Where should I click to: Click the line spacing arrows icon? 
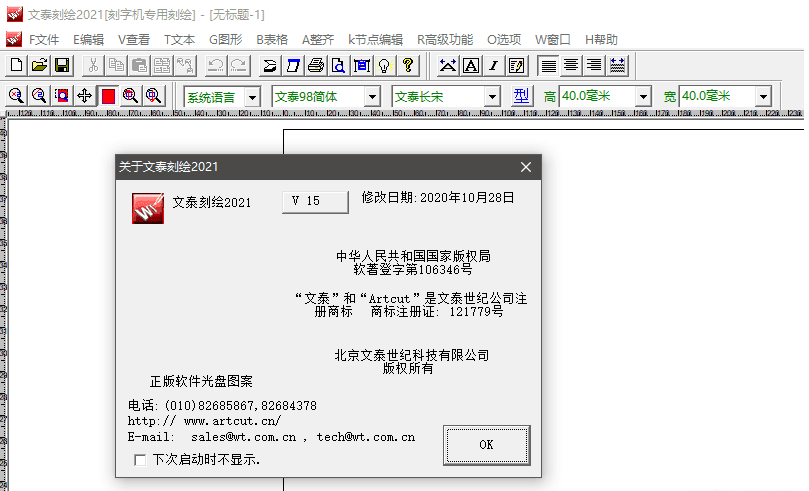pos(617,66)
